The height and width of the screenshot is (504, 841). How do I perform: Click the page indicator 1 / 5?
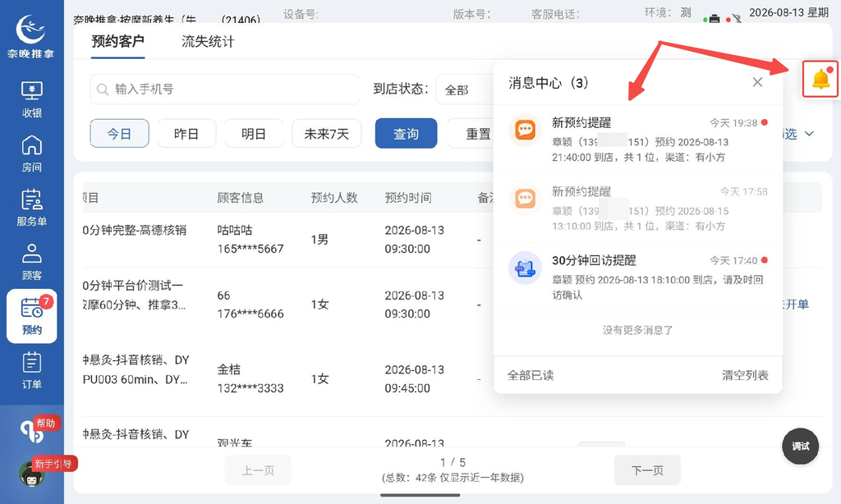click(x=453, y=462)
